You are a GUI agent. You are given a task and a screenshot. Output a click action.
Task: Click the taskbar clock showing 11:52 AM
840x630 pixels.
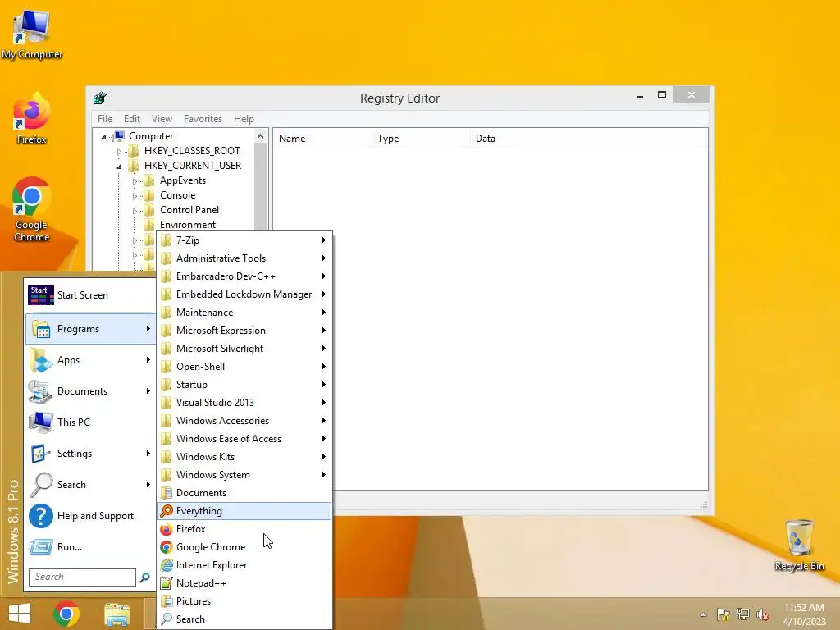(x=804, y=614)
